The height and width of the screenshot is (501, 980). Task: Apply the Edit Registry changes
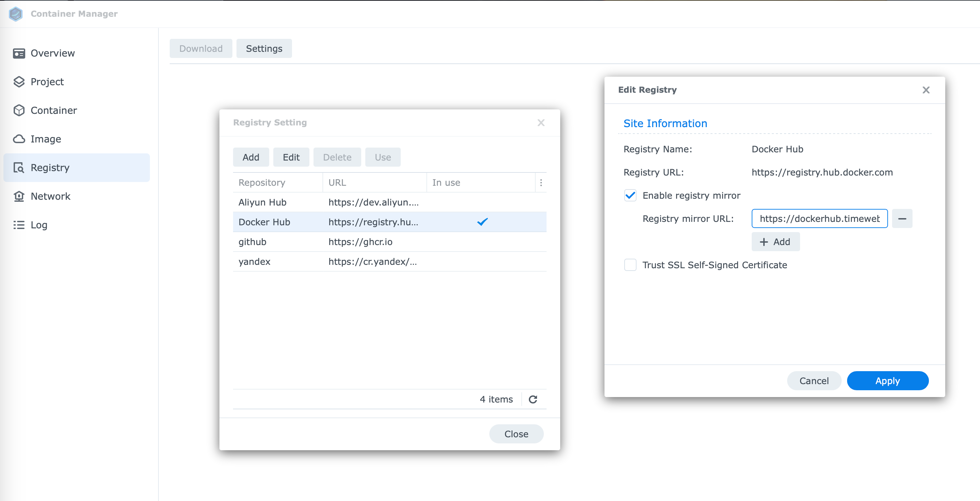888,380
